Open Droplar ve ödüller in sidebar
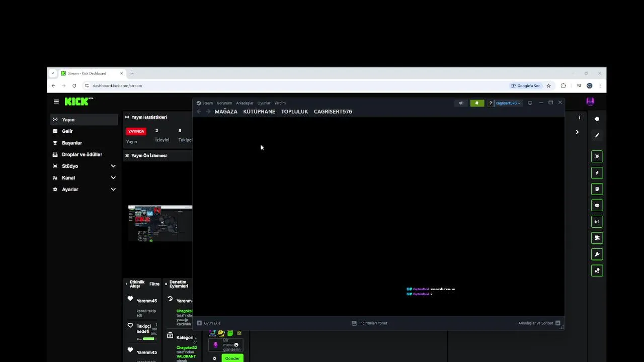644x362 pixels. click(x=85, y=154)
